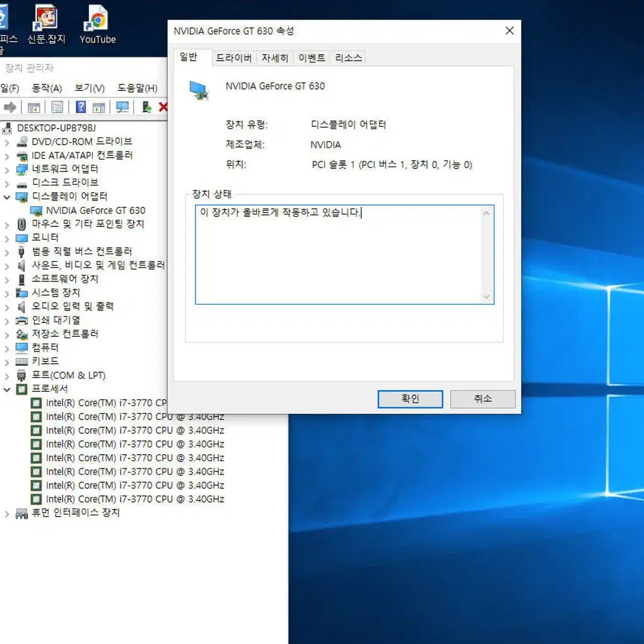Click the 마우스 및 기타 포인팅 장치 icon
This screenshot has width=644, height=644.
22,225
